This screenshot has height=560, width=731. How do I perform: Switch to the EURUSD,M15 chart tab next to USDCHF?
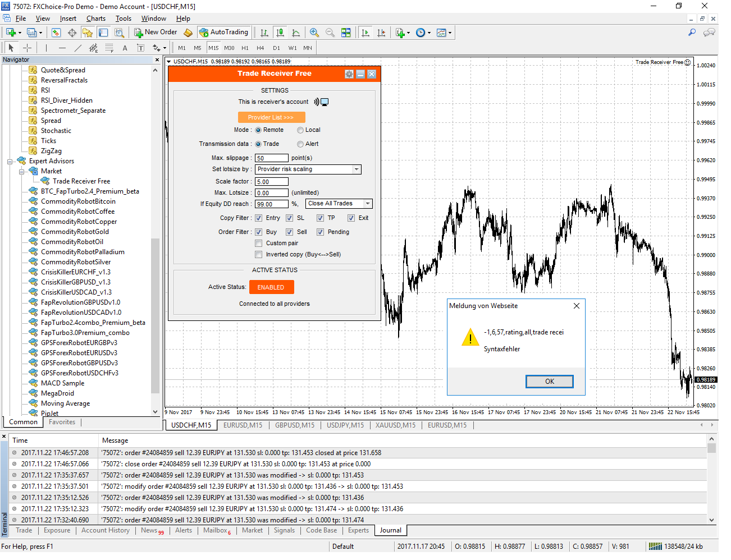(243, 425)
